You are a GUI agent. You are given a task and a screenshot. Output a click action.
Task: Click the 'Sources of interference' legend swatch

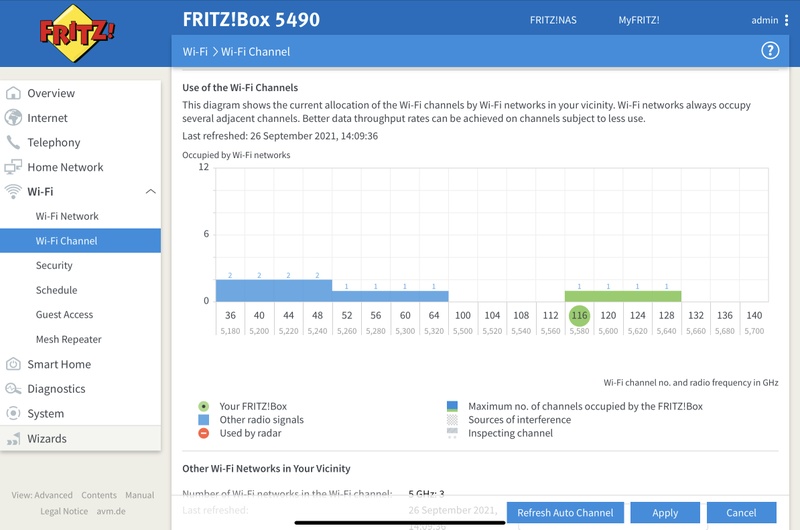pyautogui.click(x=452, y=420)
